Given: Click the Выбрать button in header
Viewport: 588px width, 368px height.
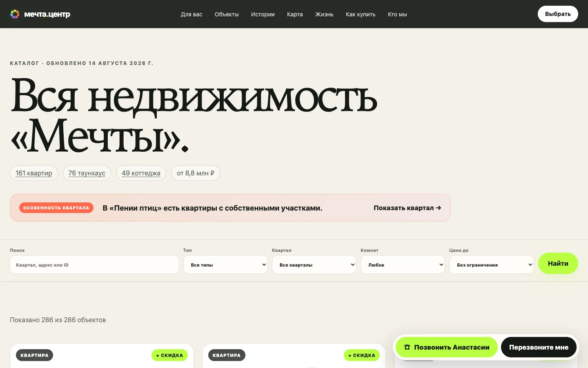Looking at the screenshot, I should click(x=558, y=14).
